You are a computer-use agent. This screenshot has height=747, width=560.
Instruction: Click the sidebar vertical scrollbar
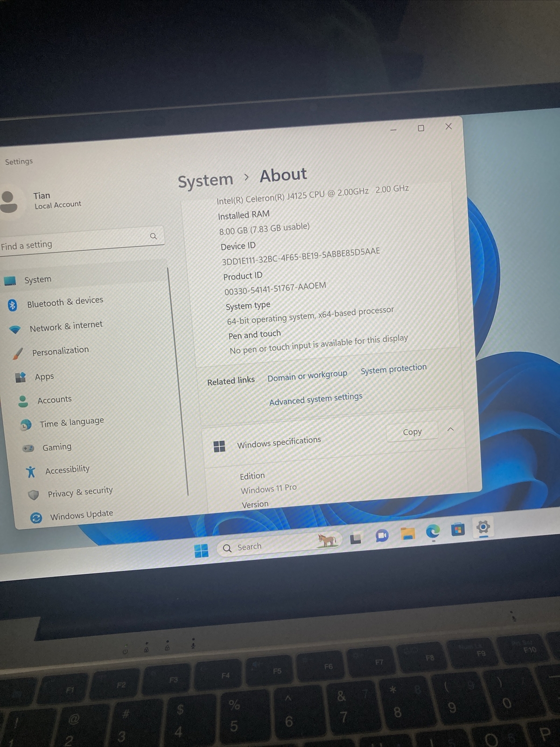(178, 381)
